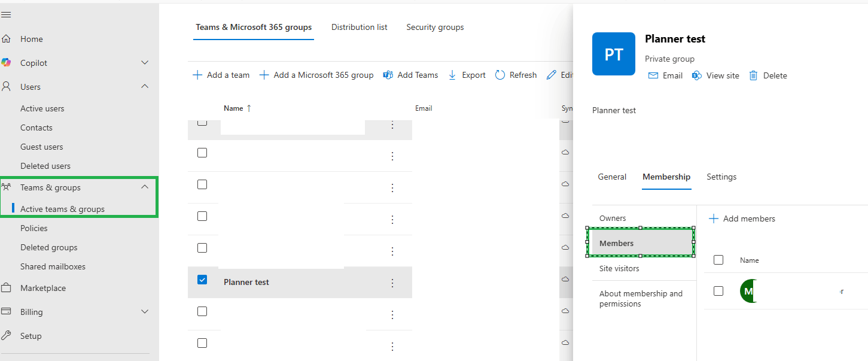Switch to Security groups tab

point(435,27)
